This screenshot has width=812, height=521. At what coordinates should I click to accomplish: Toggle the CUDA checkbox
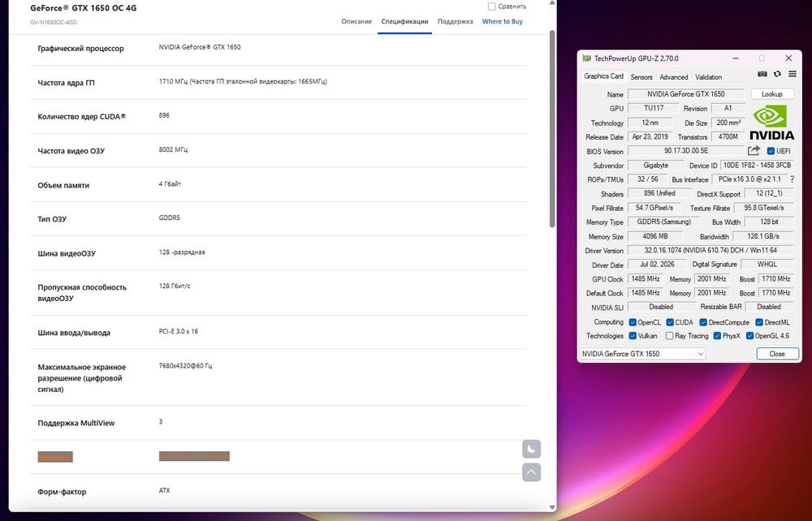pyautogui.click(x=670, y=322)
